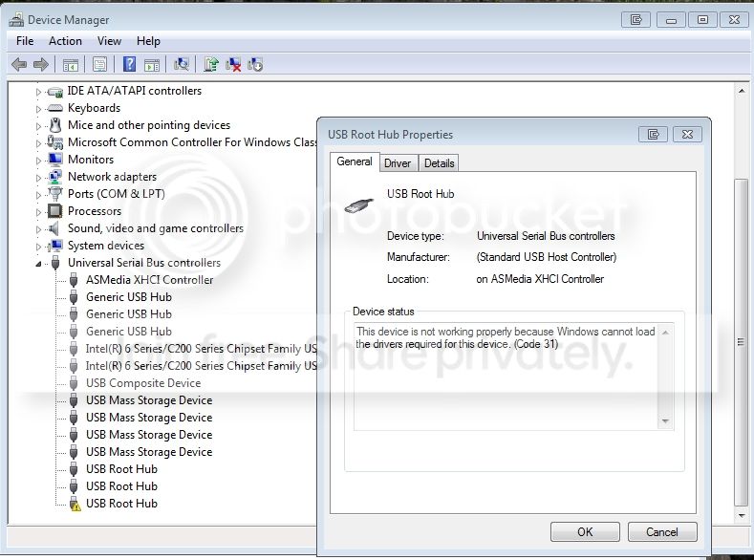Expand the Keyboards category
754x560 pixels.
38,109
